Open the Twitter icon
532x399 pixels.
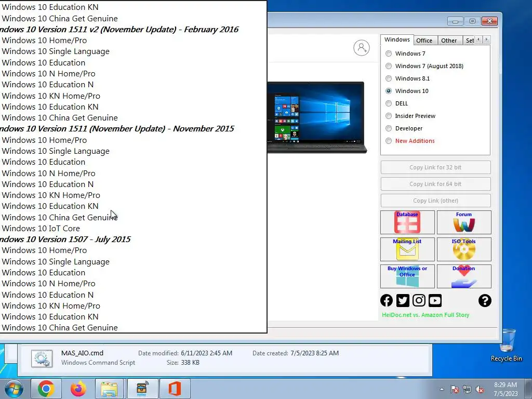[x=403, y=300]
